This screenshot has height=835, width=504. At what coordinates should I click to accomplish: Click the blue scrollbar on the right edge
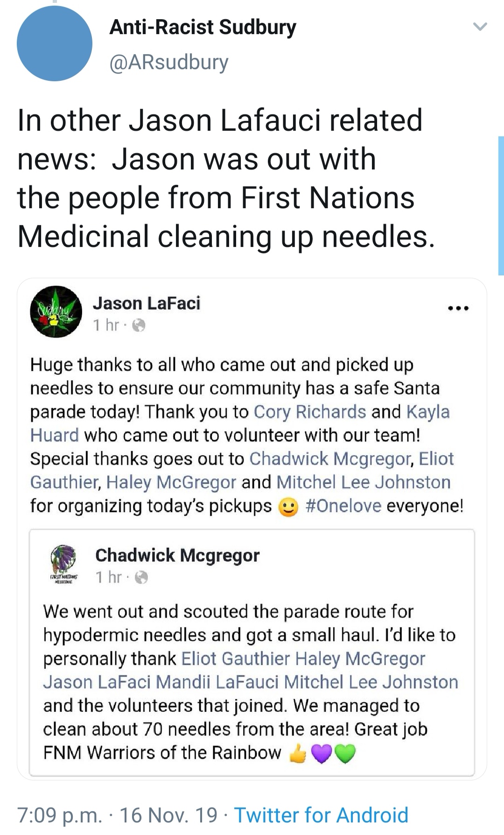[x=501, y=205]
